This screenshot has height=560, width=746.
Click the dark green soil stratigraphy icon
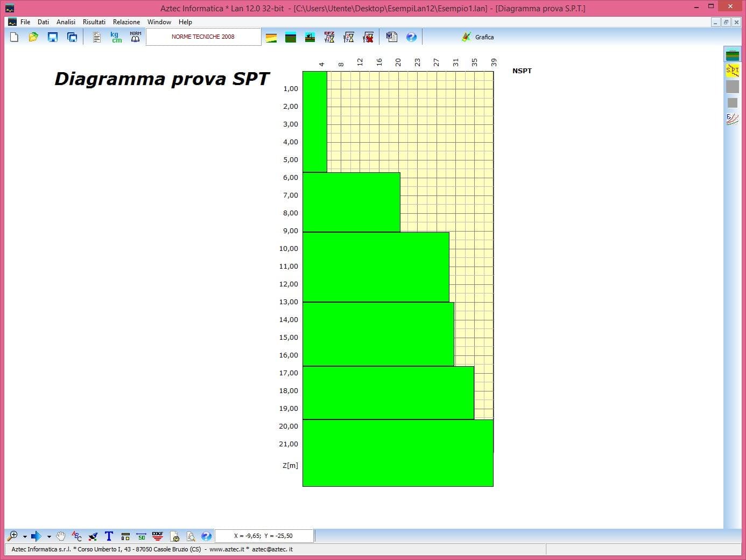point(291,37)
